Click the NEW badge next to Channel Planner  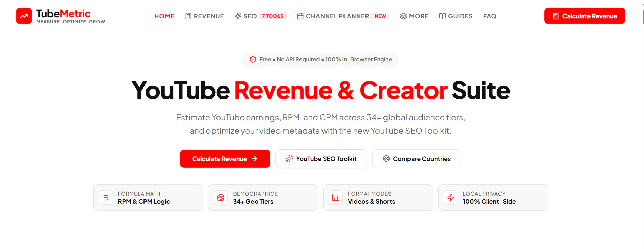[380, 16]
